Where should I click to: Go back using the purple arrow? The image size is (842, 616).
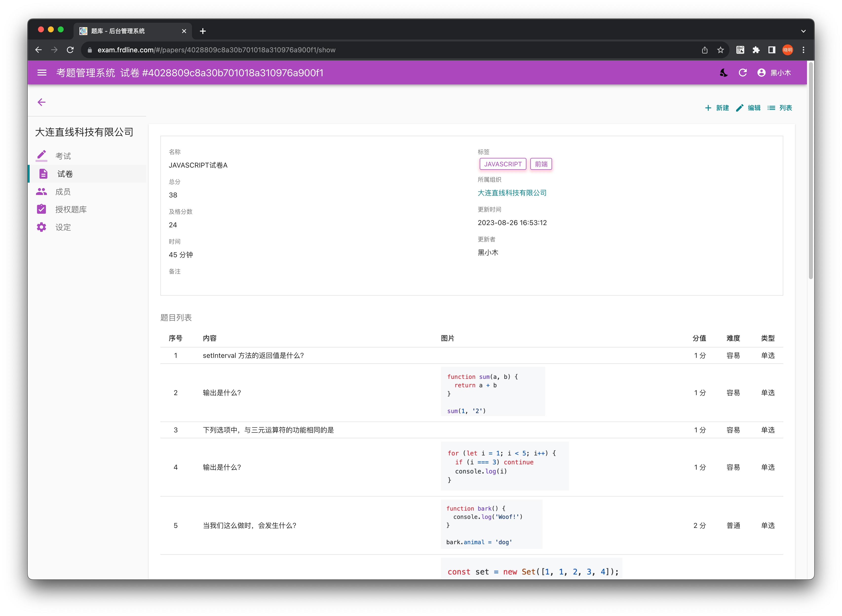coord(41,102)
